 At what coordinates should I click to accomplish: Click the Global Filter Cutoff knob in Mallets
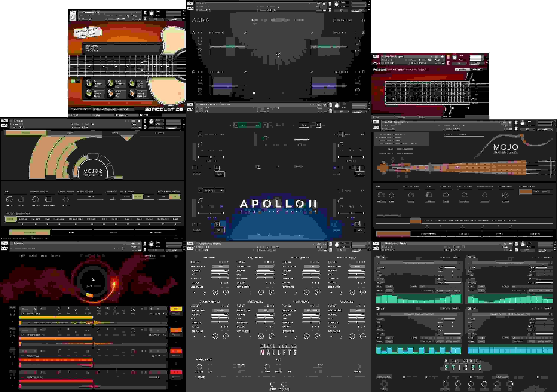tap(199, 367)
